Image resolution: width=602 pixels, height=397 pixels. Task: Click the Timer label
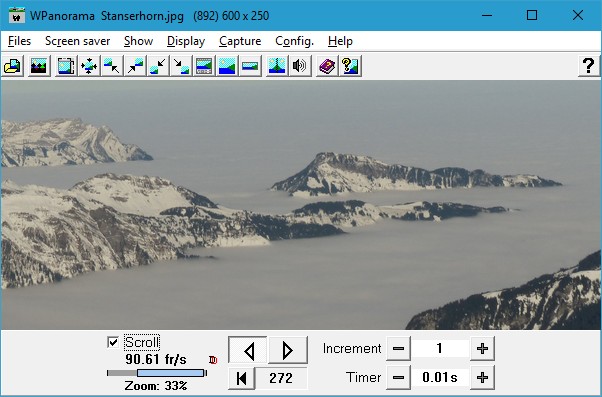tap(364, 377)
